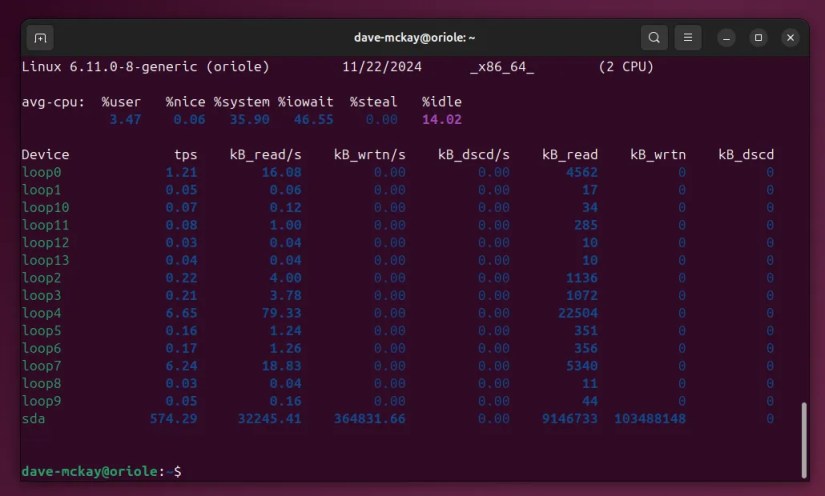
Task: Click the loop5 device name
Action: pos(42,331)
